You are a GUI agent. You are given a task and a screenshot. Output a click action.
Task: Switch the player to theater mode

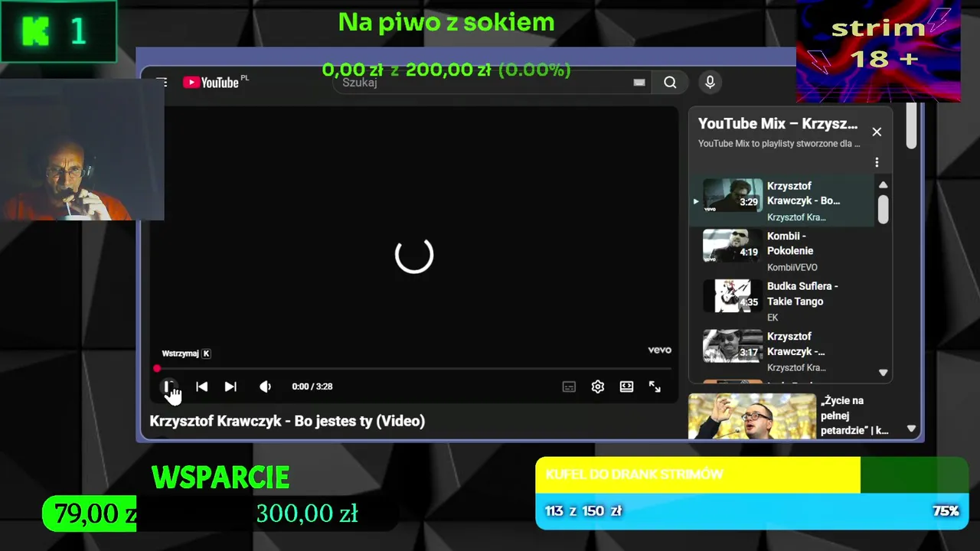[x=626, y=387]
